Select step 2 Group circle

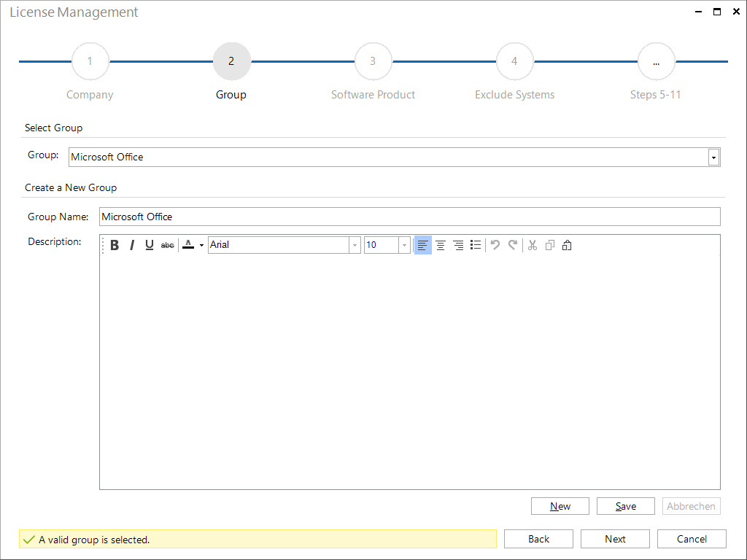click(231, 61)
